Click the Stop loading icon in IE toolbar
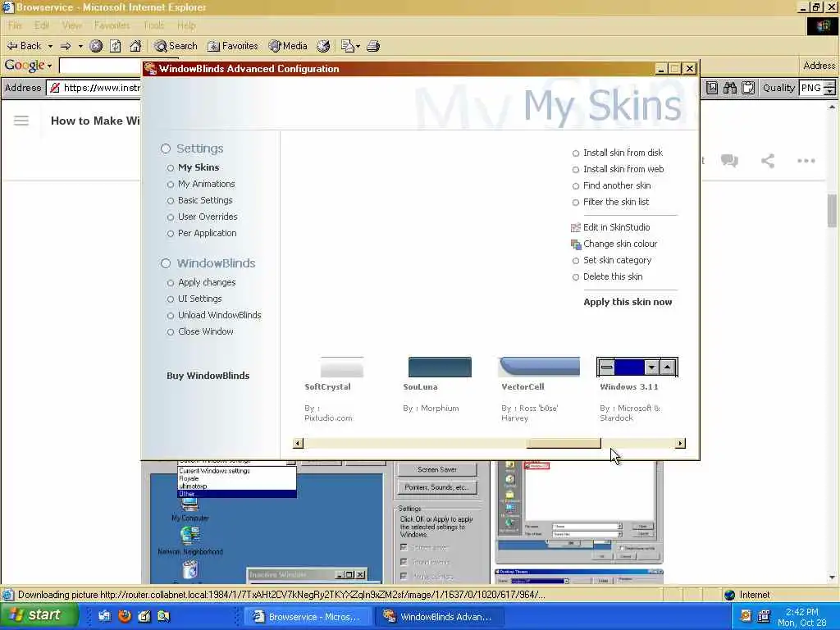Viewport: 840px width, 630px height. pyautogui.click(x=96, y=46)
